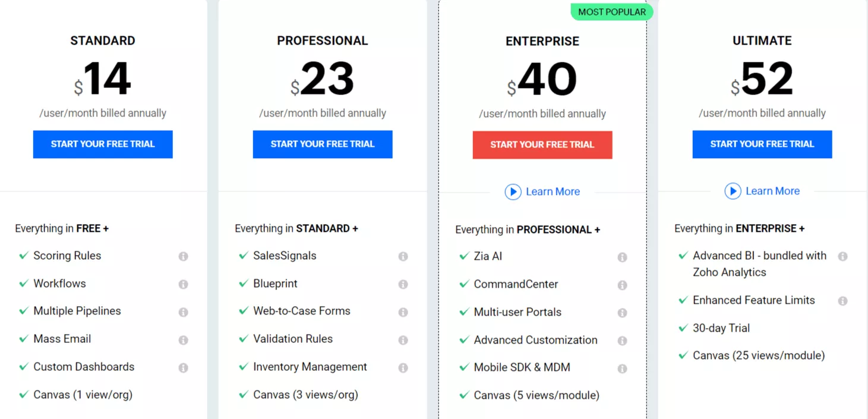
Task: Open info icon beside Workflows
Action: [184, 284]
